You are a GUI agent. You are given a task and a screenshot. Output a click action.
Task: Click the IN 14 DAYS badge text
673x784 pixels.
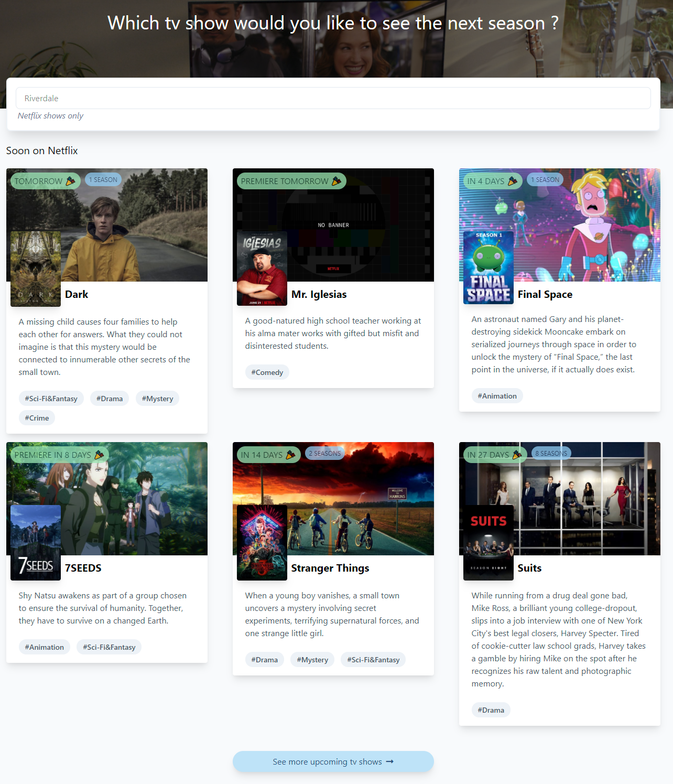coord(262,455)
